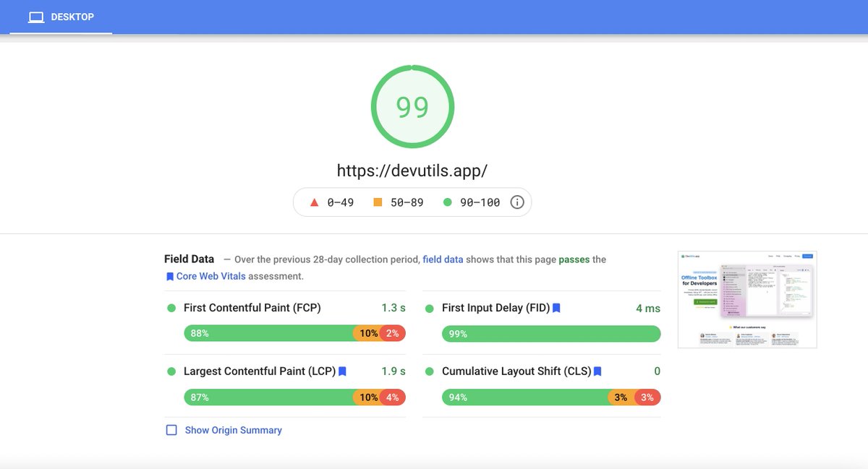
Task: Open the field data link
Action: click(x=443, y=259)
